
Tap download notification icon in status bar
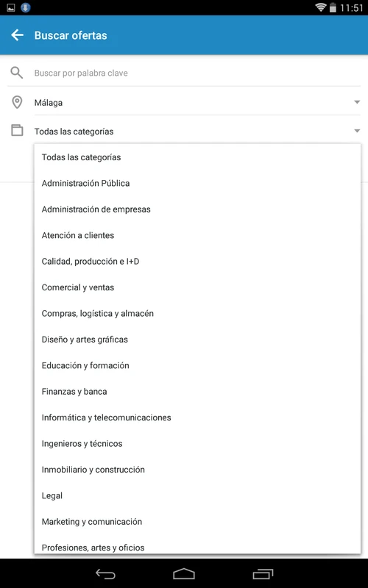pyautogui.click(x=25, y=7)
